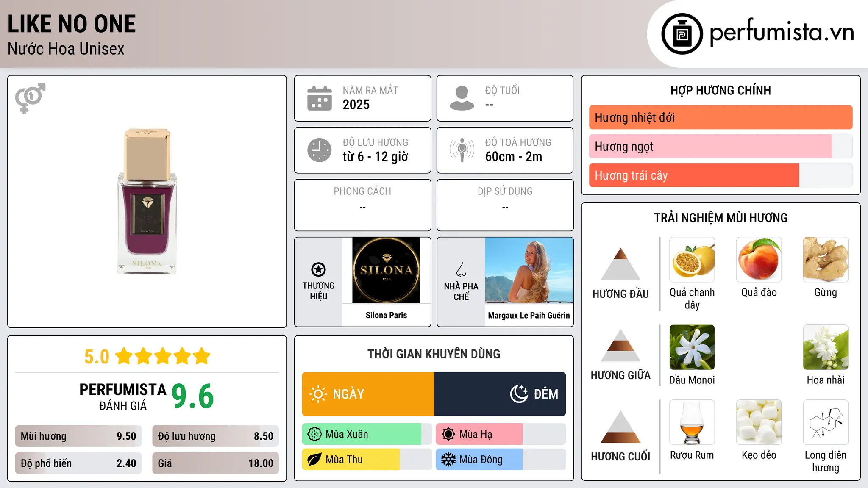Image resolution: width=868 pixels, height=488 pixels.
Task: Click the five-star rating icons
Action: pos(163,356)
